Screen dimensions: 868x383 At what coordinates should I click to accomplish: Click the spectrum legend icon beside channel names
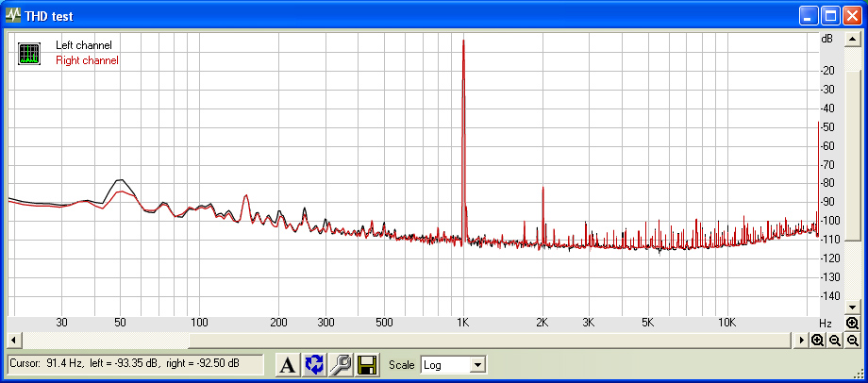(x=29, y=54)
